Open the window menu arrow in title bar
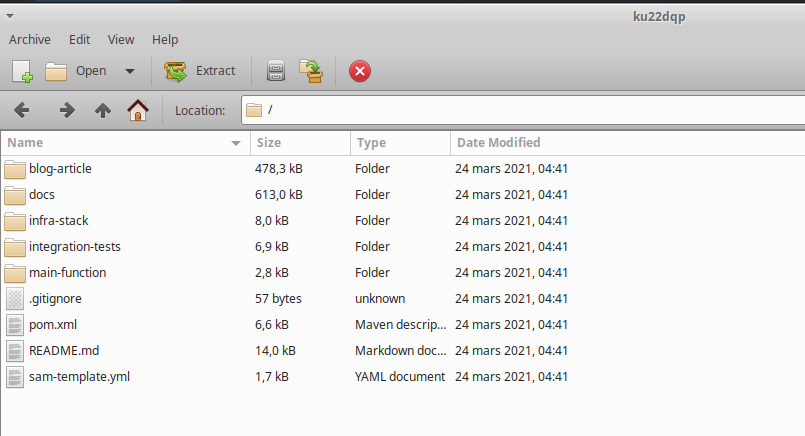805x436 pixels. [x=9, y=16]
